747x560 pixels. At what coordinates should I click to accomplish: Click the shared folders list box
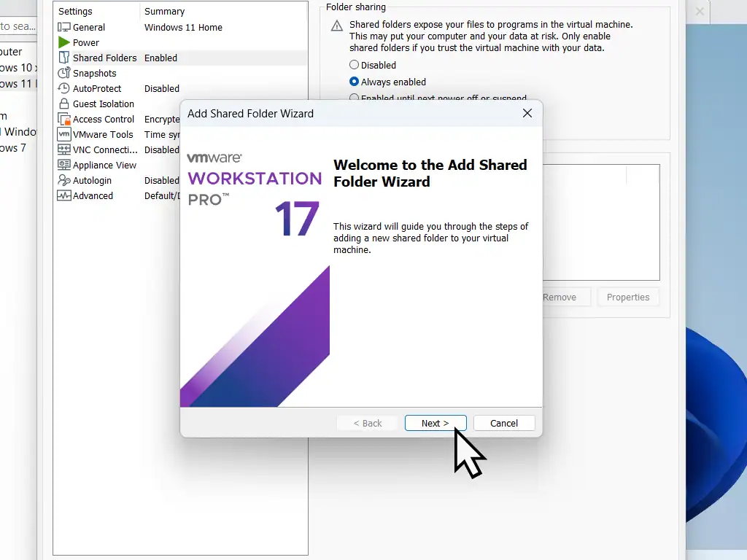[x=601, y=222]
